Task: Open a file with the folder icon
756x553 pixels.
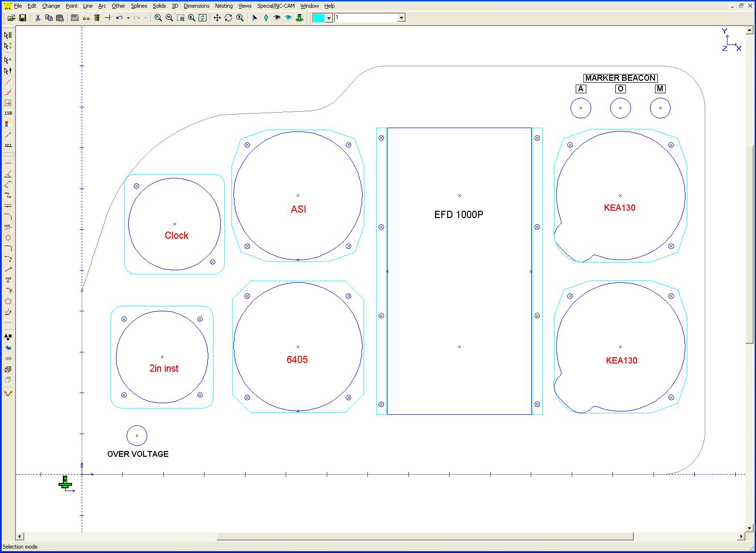Action: point(11,18)
